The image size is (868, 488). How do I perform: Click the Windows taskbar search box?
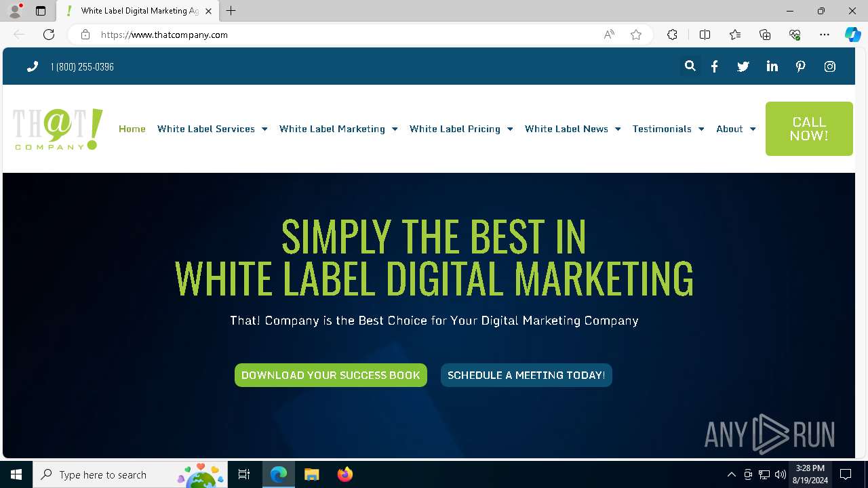tap(130, 474)
